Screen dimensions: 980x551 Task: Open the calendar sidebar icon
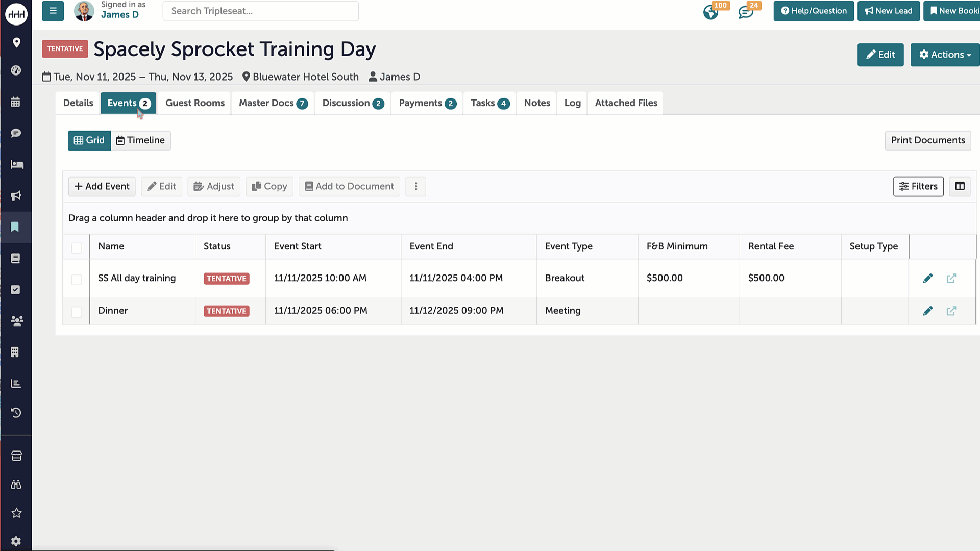(x=15, y=102)
